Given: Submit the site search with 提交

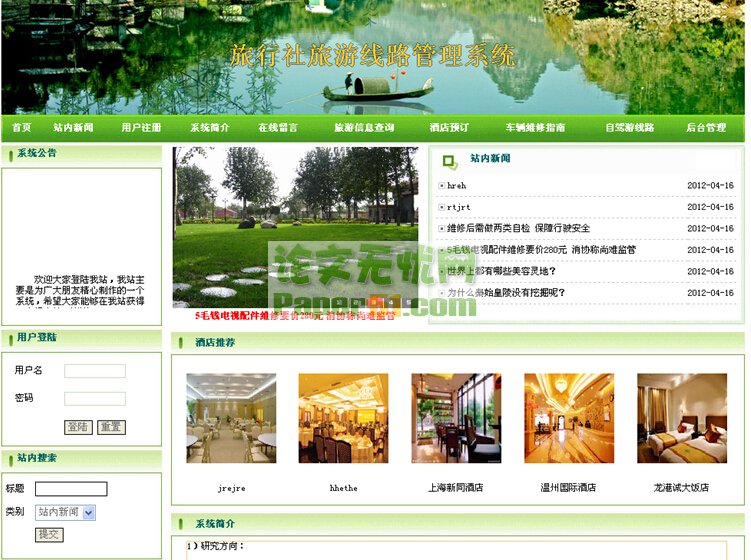Looking at the screenshot, I should coord(49,535).
